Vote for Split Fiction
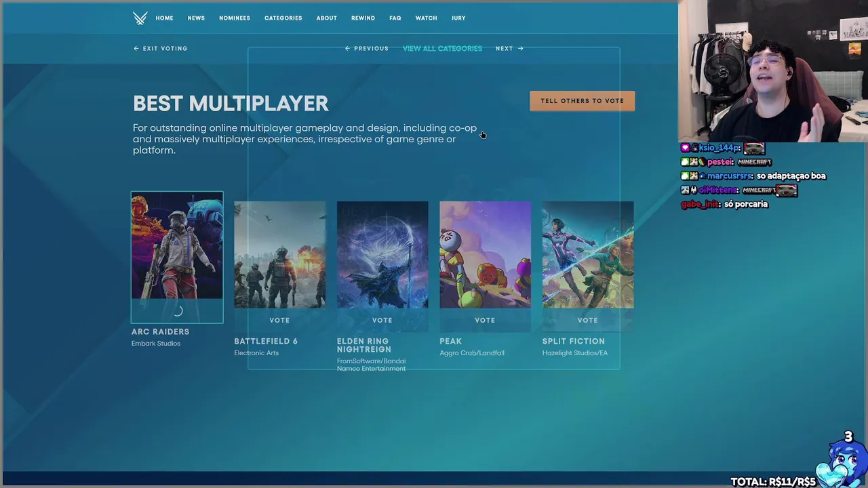 point(588,320)
